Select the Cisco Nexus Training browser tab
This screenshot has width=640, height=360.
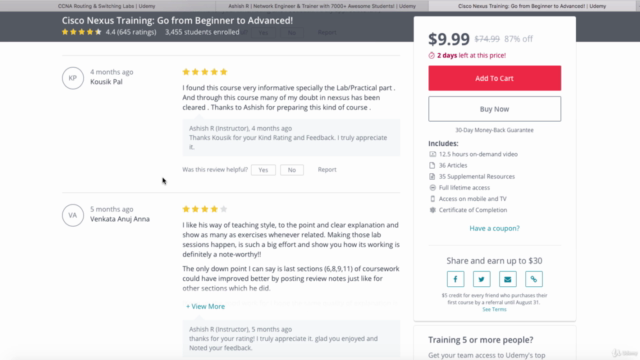[532, 6]
